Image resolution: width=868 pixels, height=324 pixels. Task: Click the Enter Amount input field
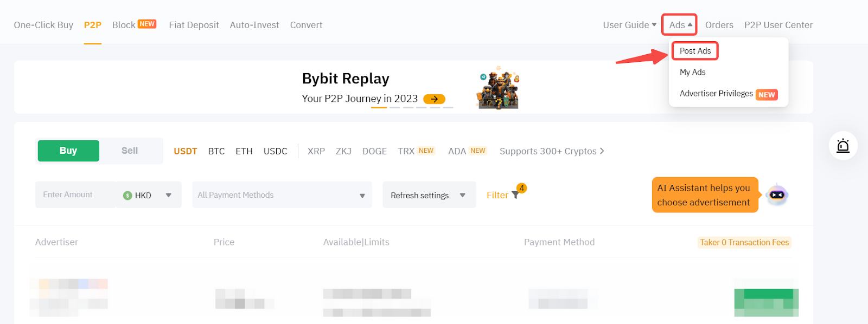coord(76,195)
